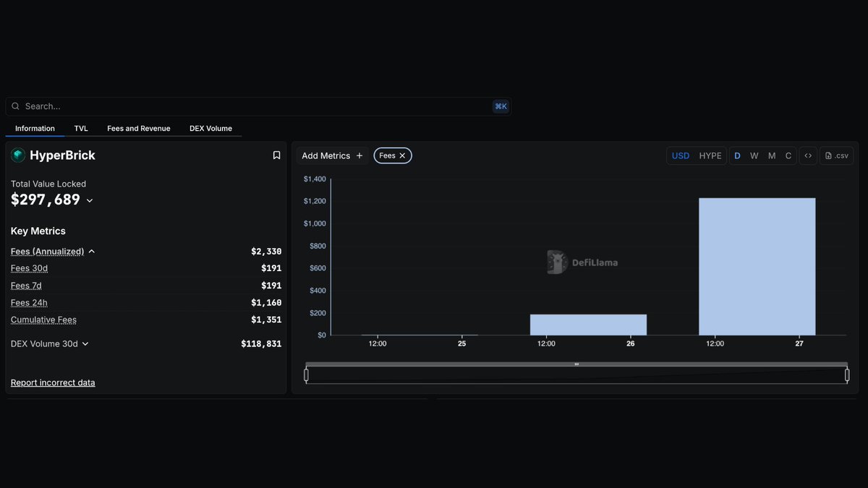Click the $297,689 TVL value
The width and height of the screenshot is (868, 488).
coord(46,200)
